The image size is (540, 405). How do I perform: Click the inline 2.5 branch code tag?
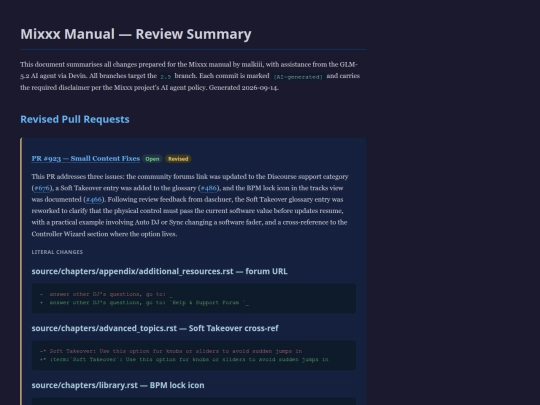click(166, 76)
